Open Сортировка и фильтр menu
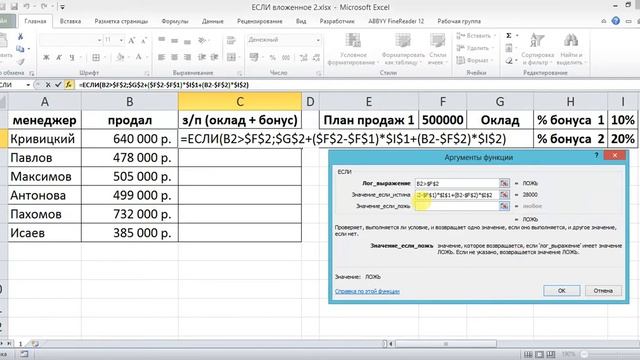Image resolution: width=640 pixels, height=360 pixels. (x=538, y=49)
